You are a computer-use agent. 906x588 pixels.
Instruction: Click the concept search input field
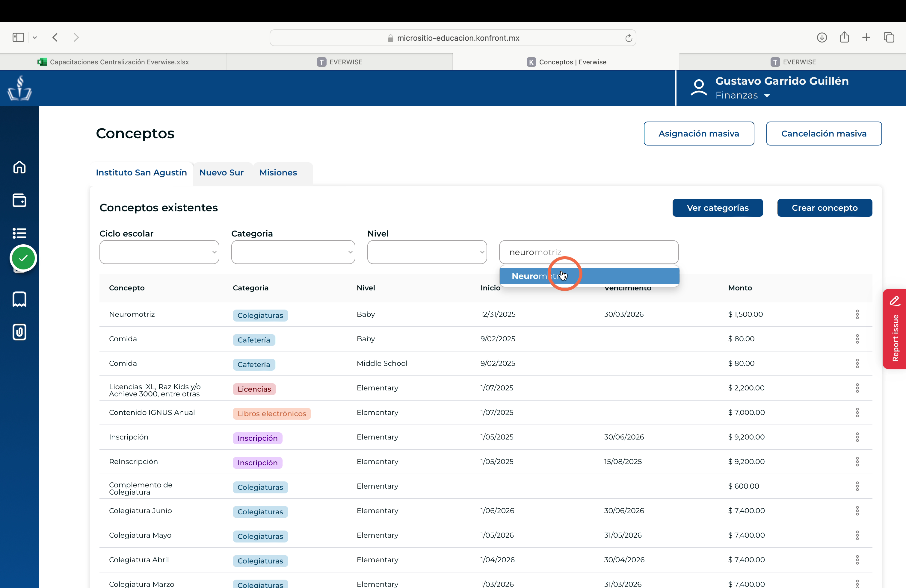coord(589,252)
